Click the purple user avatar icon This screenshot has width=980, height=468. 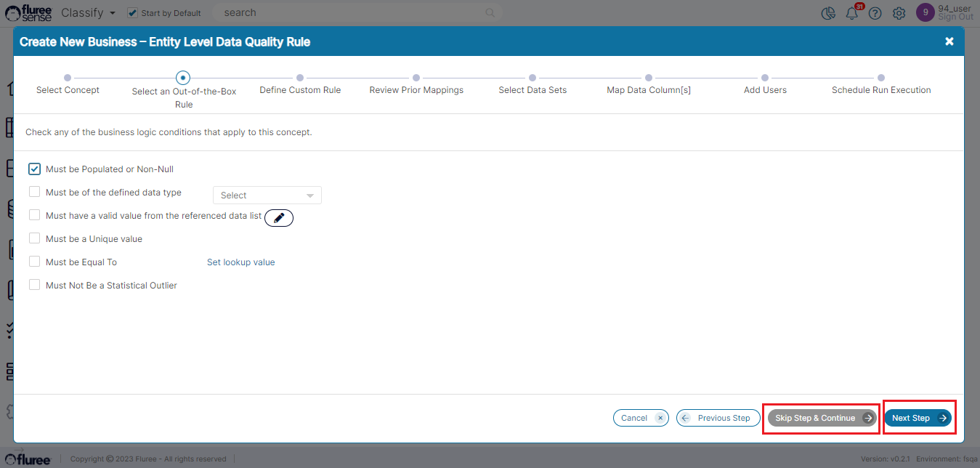(925, 12)
